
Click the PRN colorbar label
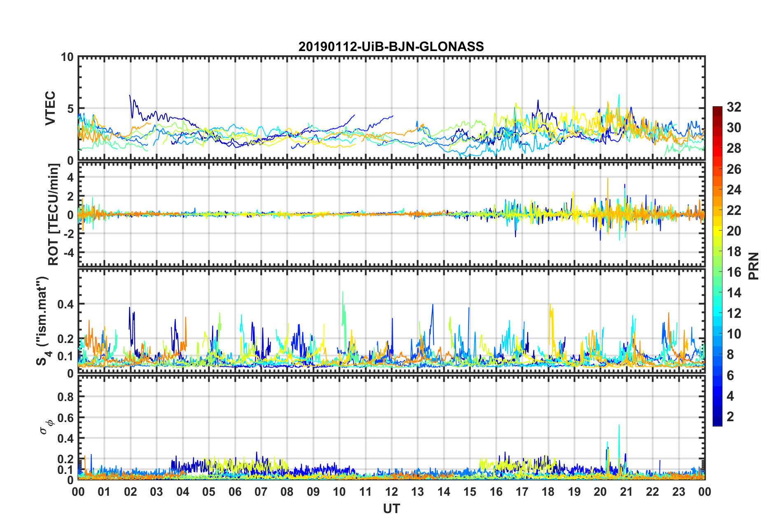tap(753, 266)
